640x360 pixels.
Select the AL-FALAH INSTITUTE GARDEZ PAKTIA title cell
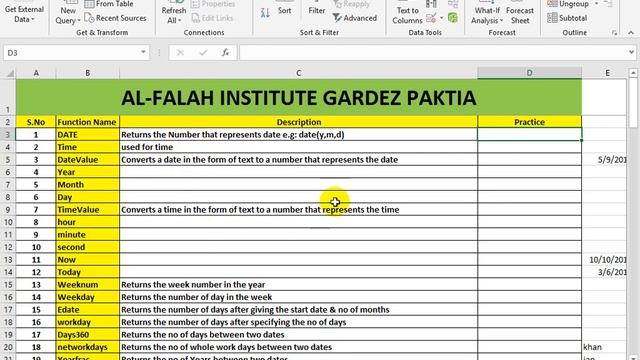[x=299, y=97]
